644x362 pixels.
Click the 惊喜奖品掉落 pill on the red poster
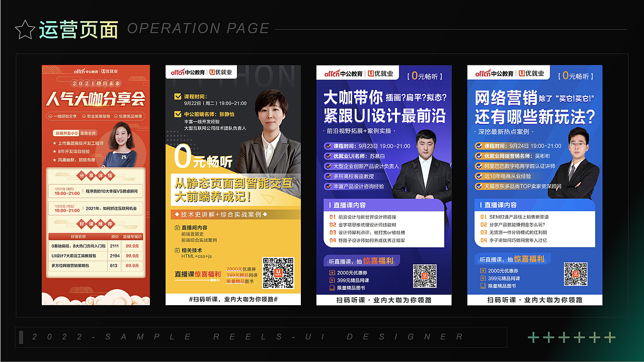point(129,116)
